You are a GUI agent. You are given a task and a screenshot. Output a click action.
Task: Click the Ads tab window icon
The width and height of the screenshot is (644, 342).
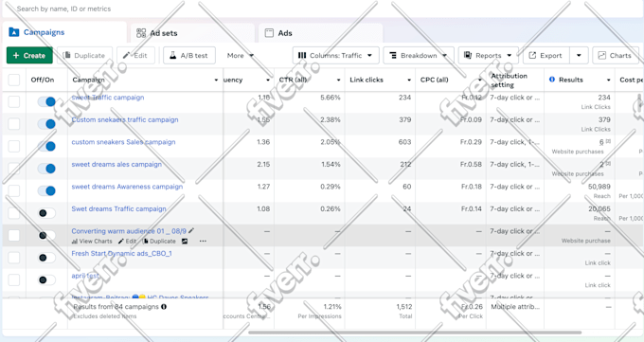point(269,33)
